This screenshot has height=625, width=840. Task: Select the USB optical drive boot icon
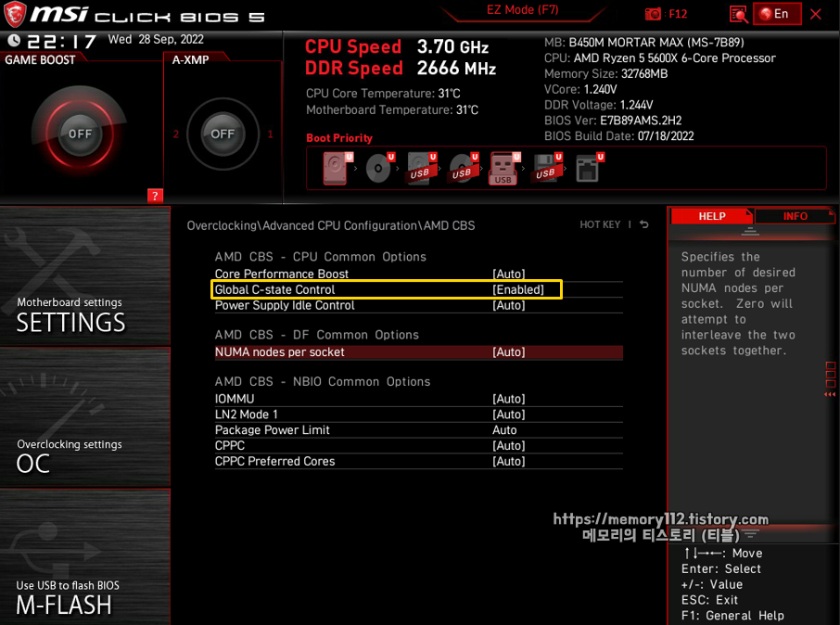[464, 169]
